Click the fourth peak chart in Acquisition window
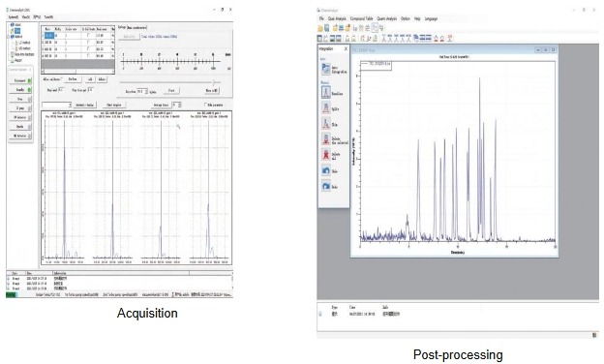 pos(209,187)
